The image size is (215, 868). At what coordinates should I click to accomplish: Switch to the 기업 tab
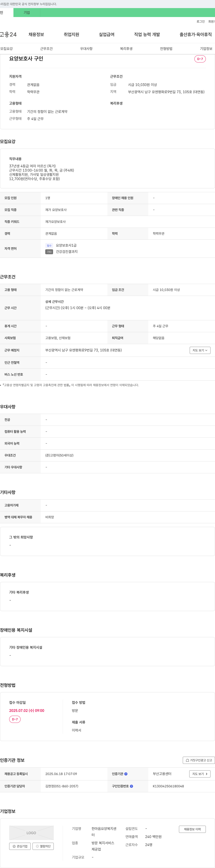27,13
